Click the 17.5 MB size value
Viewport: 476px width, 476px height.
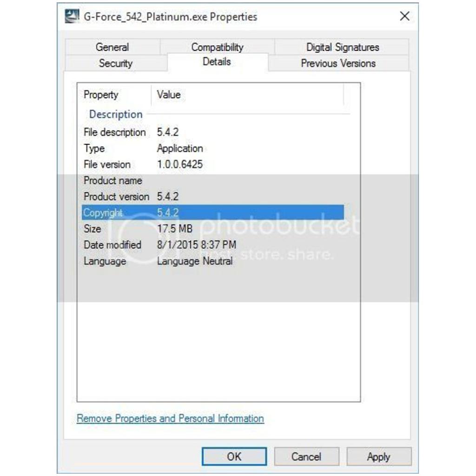(175, 229)
